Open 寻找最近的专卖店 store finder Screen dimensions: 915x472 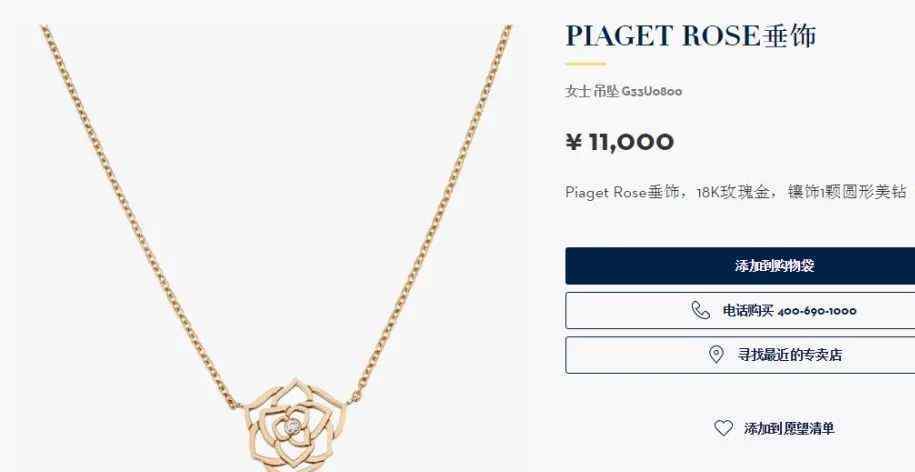[x=740, y=355]
